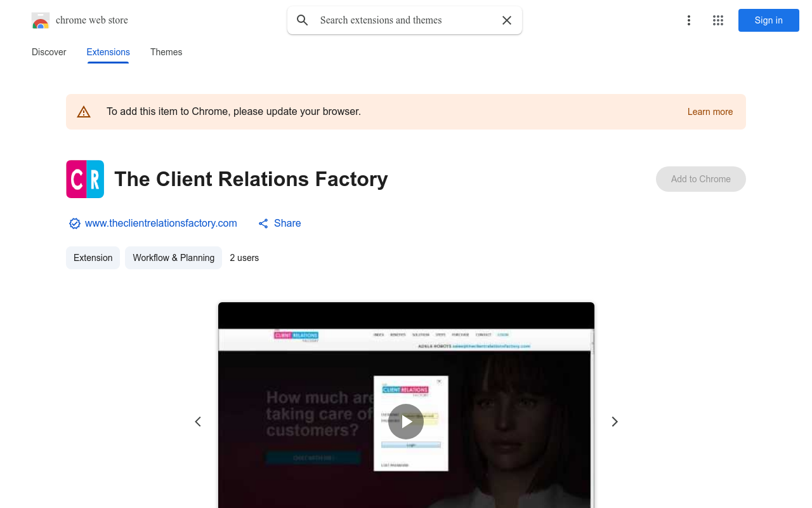Click the '2 users' text
The image size is (812, 508).
point(244,258)
